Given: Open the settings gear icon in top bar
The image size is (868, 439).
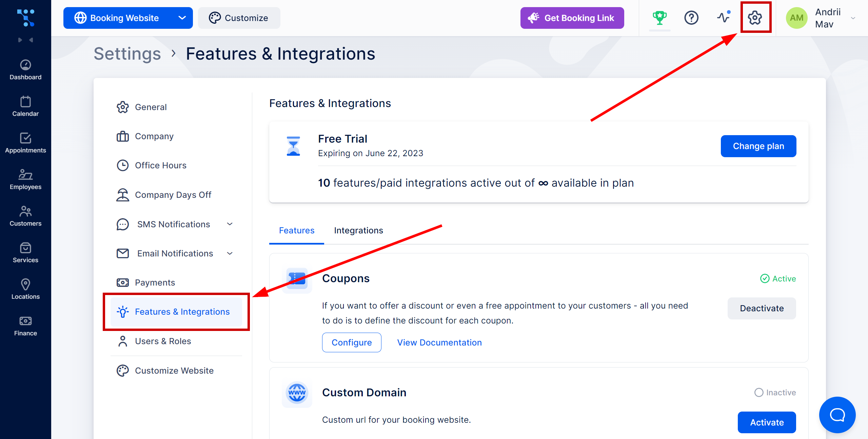Looking at the screenshot, I should pyautogui.click(x=755, y=18).
